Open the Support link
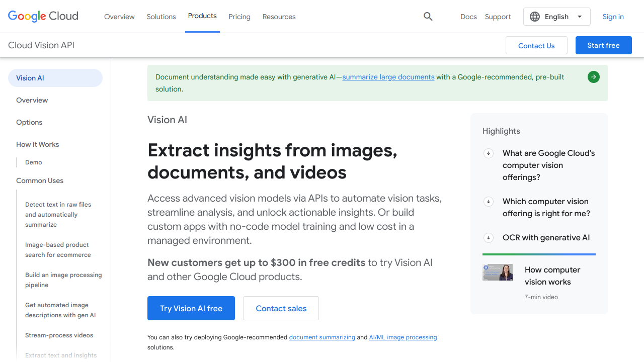 (x=498, y=17)
